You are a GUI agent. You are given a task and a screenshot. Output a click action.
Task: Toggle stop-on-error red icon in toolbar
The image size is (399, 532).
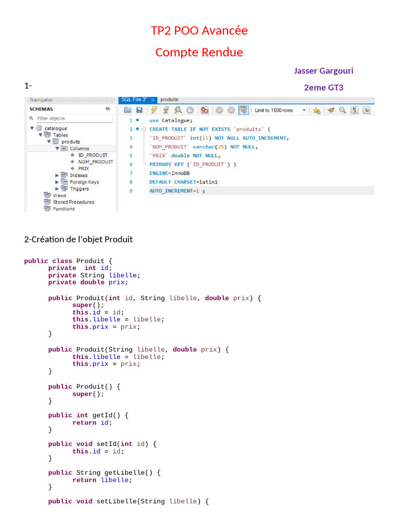(205, 110)
